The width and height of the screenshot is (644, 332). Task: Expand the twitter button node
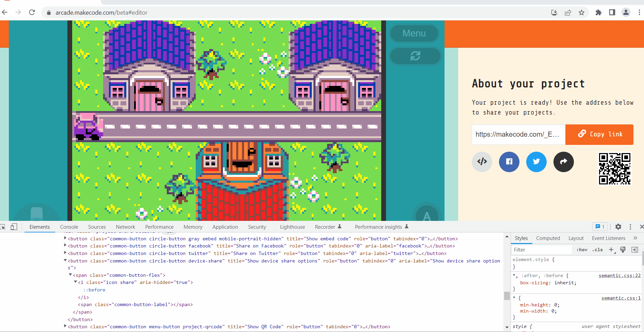point(65,253)
